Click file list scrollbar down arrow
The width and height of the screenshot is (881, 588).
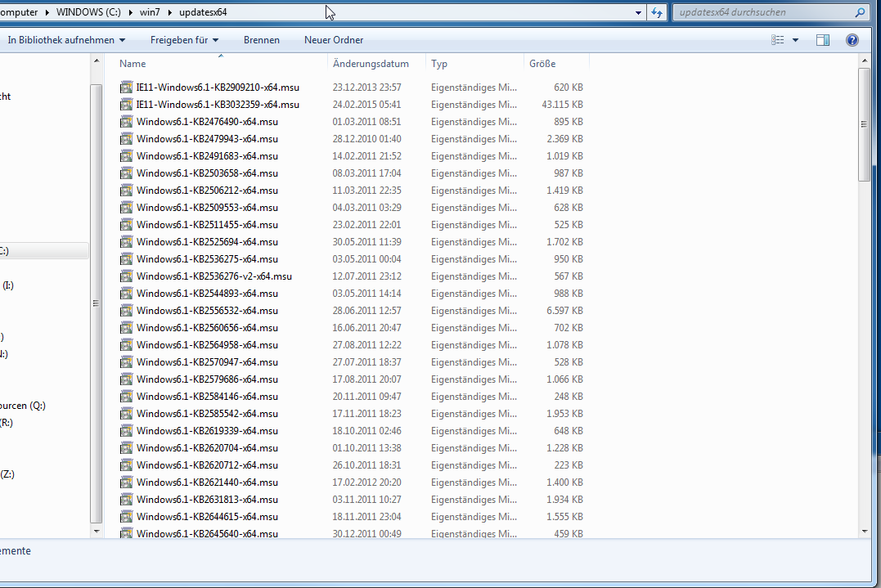[x=864, y=531]
